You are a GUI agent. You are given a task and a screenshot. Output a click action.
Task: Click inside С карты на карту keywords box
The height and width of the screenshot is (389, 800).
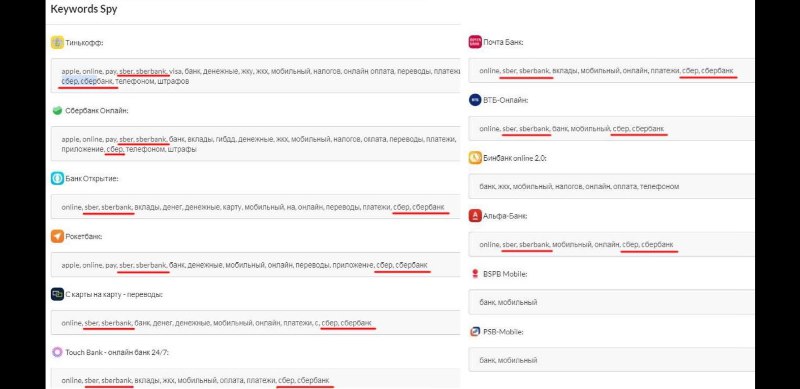tap(256, 323)
